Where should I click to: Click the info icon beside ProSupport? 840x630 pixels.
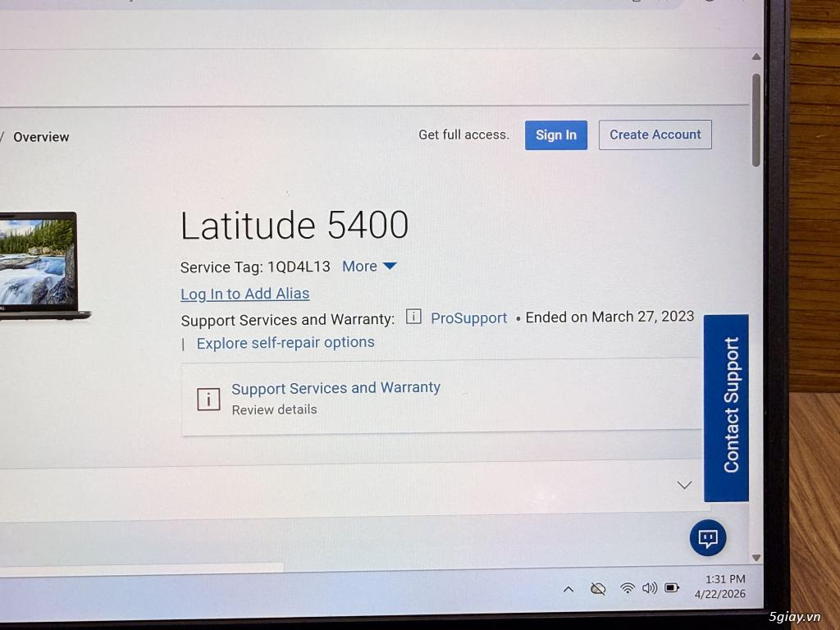coord(413,317)
